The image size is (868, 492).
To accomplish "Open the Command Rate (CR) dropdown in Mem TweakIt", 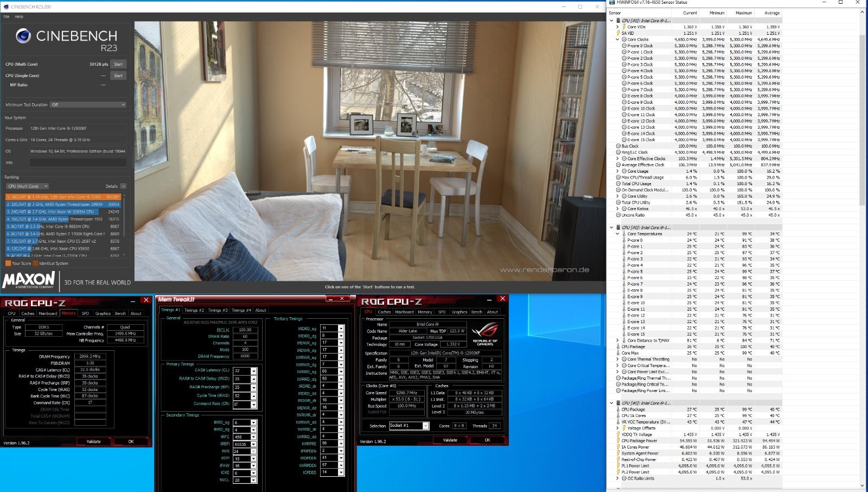I will pyautogui.click(x=253, y=404).
